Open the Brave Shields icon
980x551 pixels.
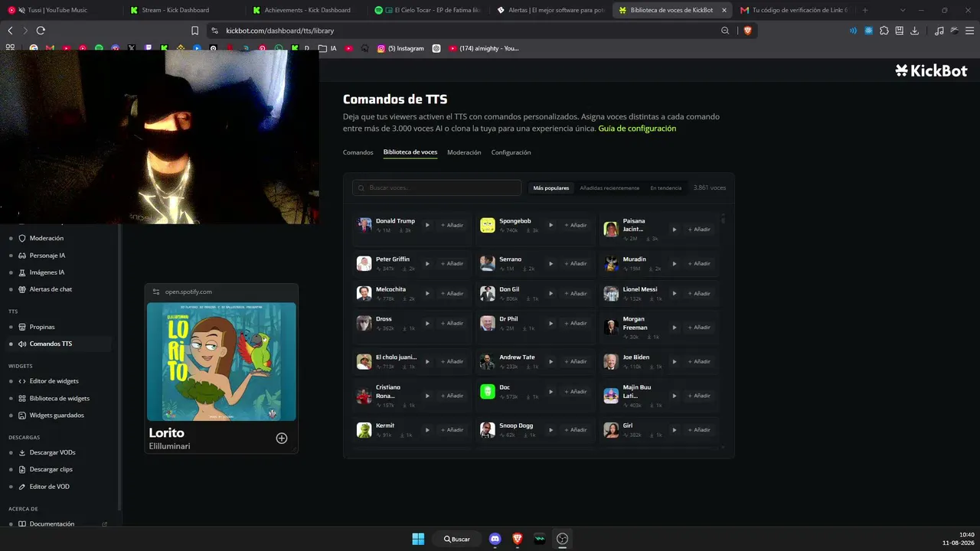tap(747, 31)
